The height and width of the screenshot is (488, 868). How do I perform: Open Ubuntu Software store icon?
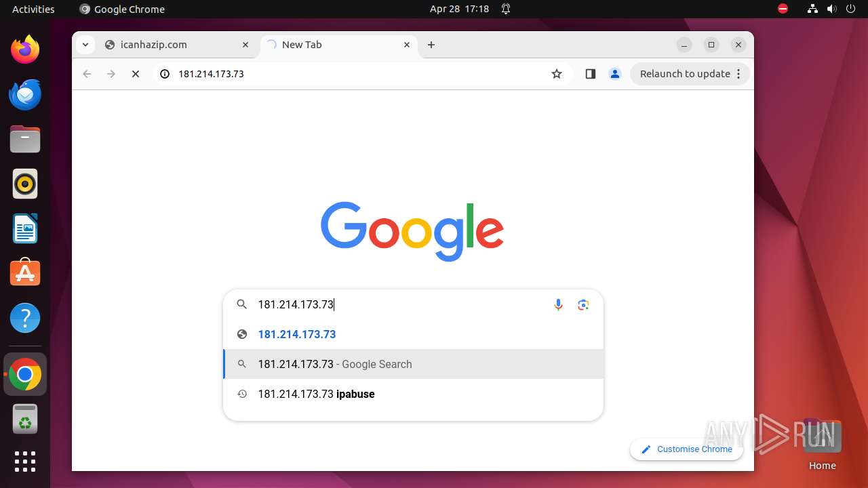pyautogui.click(x=25, y=273)
